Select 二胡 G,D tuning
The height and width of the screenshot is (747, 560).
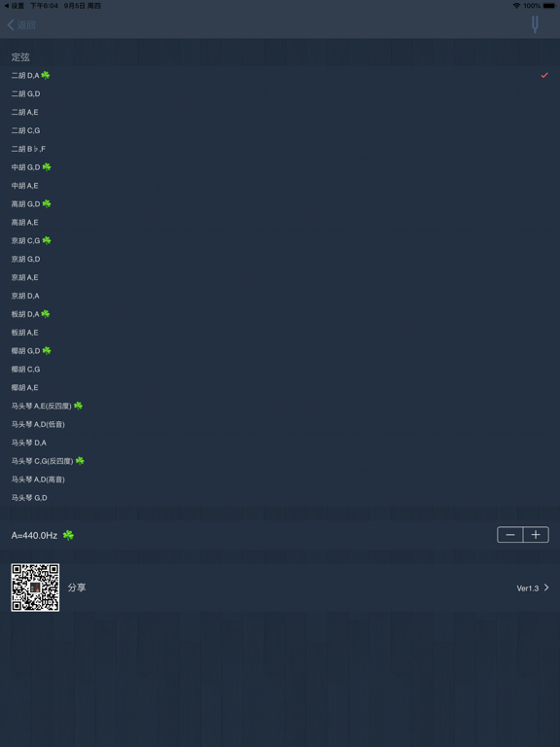(280, 93)
